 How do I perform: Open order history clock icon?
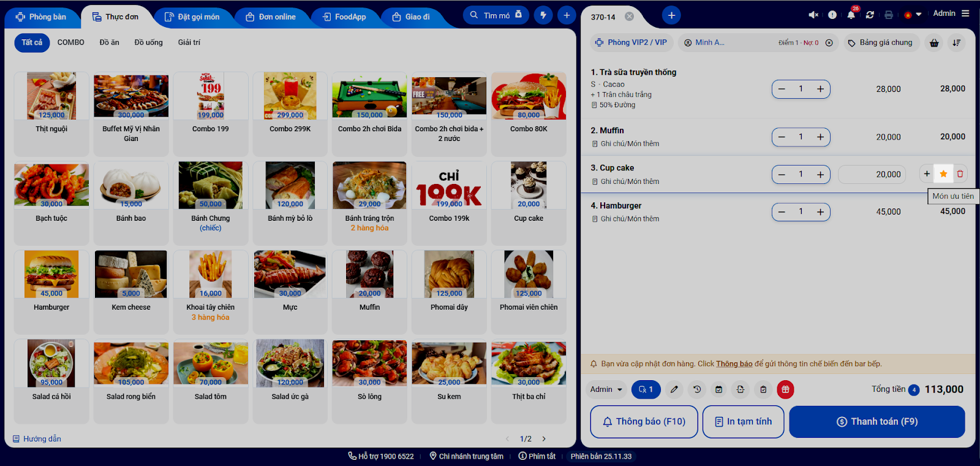pyautogui.click(x=697, y=389)
